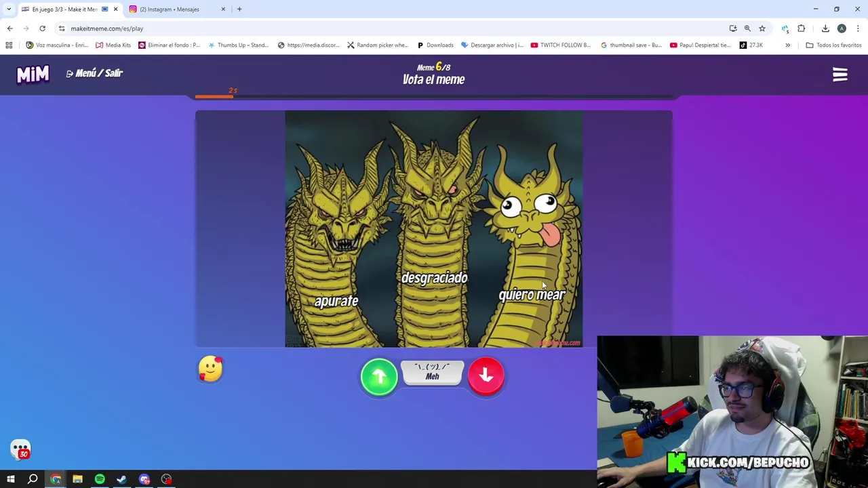Screen dimensions: 868x488
Task: Open OBS Studio from the taskbar
Action: click(166, 479)
